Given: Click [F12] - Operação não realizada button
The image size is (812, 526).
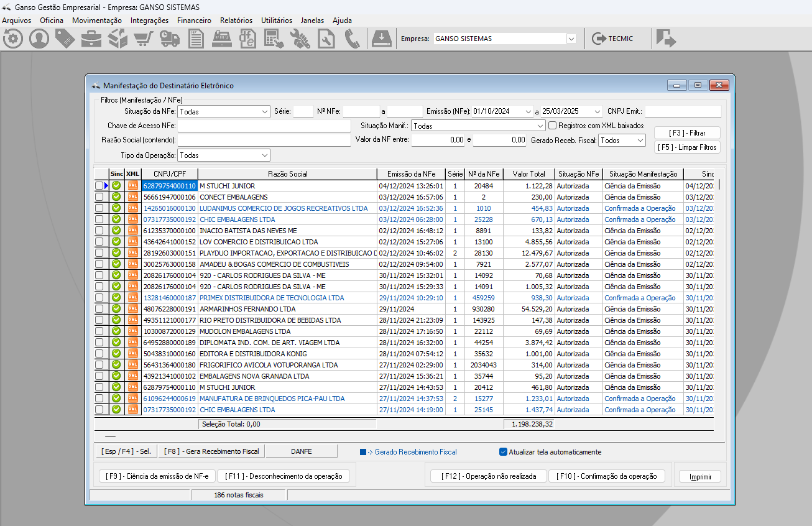Looking at the screenshot, I should tap(489, 476).
